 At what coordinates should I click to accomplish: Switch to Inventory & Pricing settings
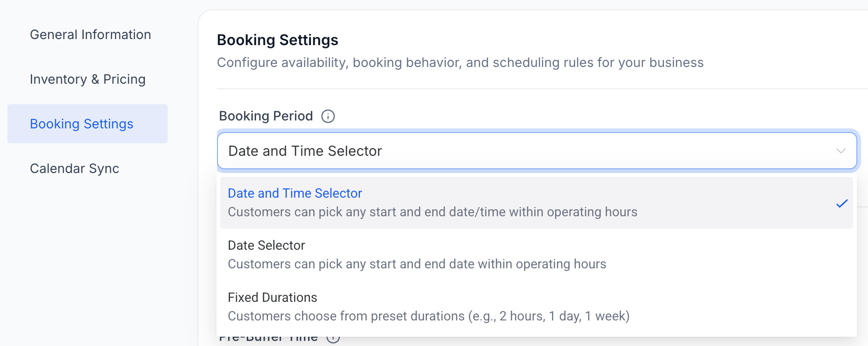(87, 79)
